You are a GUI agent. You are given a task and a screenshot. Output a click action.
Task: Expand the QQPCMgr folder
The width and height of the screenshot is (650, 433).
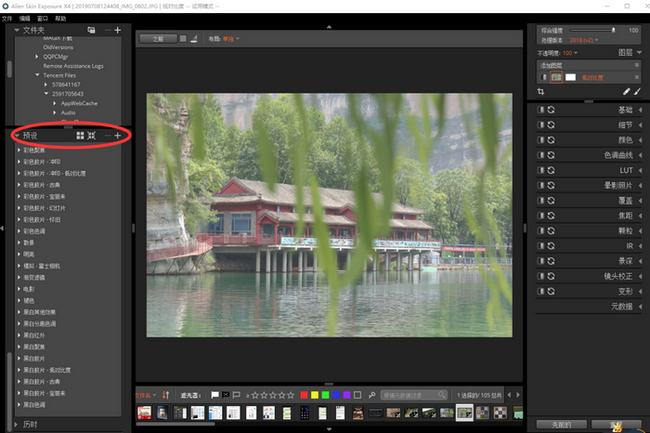[x=37, y=56]
